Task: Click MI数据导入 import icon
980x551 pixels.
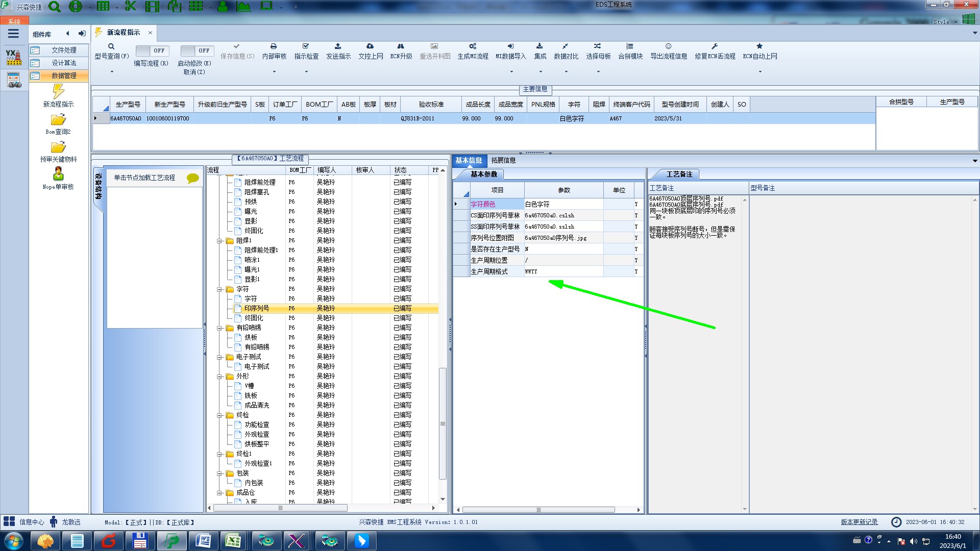Action: (510, 46)
